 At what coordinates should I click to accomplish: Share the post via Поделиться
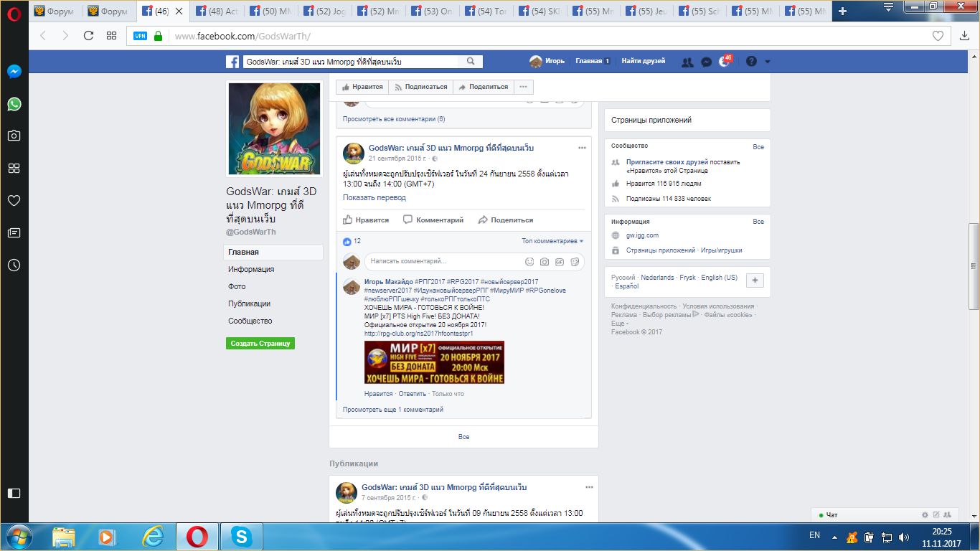click(x=506, y=220)
